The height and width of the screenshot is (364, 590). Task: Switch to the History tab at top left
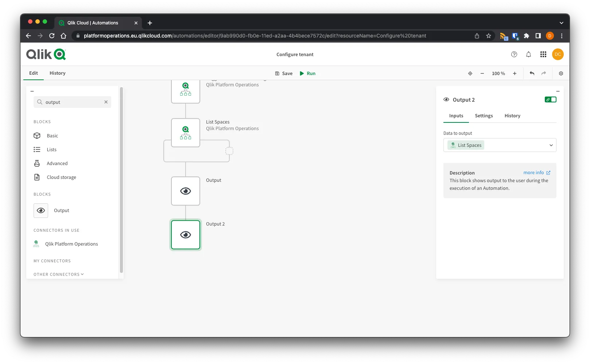[x=57, y=73]
